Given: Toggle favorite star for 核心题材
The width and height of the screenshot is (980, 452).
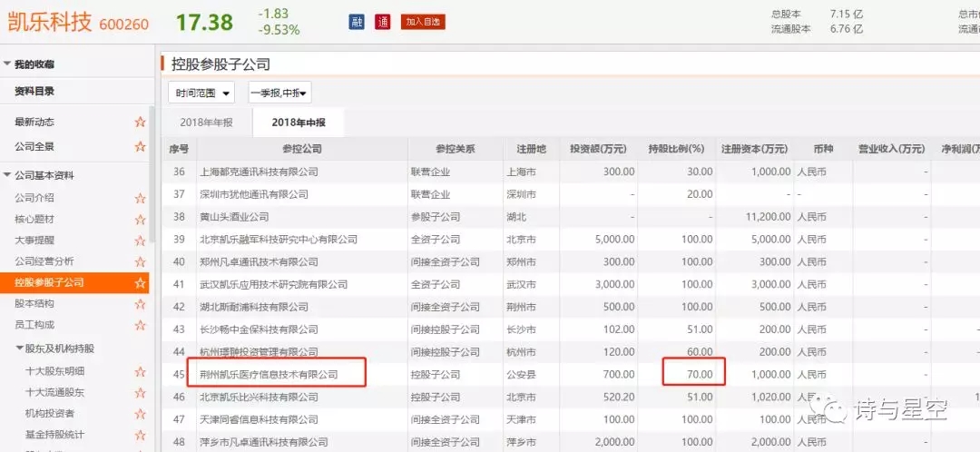Looking at the screenshot, I should coord(140,220).
